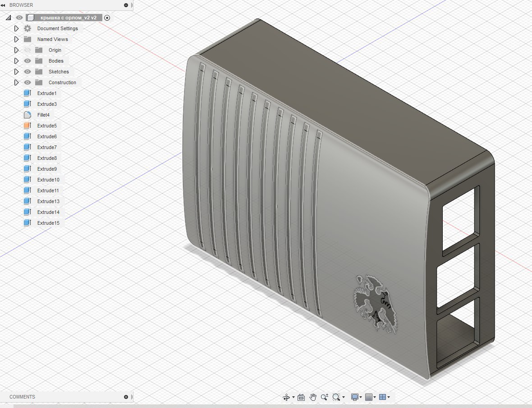Click the Sketches folder icon
This screenshot has height=408, width=532.
click(x=39, y=72)
